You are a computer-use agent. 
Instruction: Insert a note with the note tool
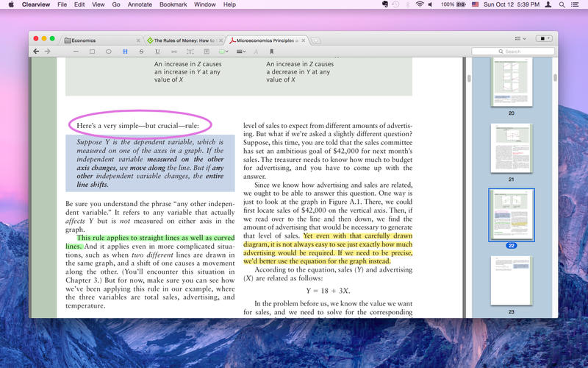(207, 52)
